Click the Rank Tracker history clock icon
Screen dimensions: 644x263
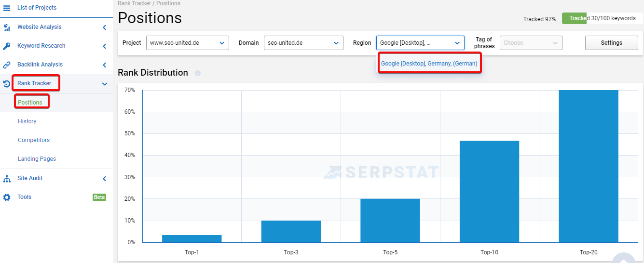pos(7,84)
